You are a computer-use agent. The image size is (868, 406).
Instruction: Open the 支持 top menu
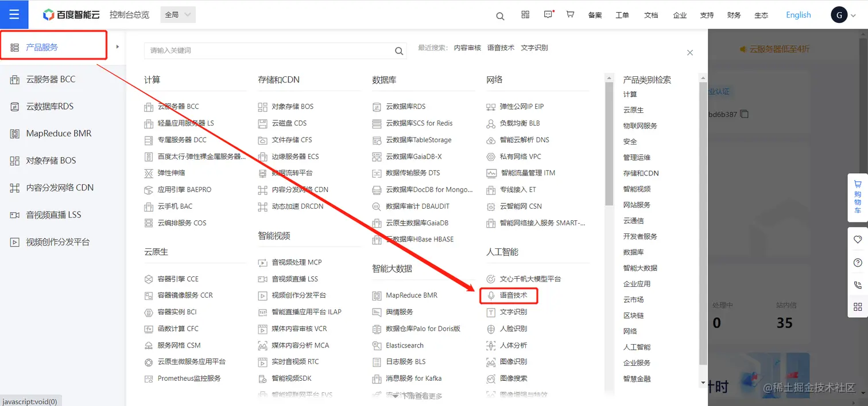[707, 15]
